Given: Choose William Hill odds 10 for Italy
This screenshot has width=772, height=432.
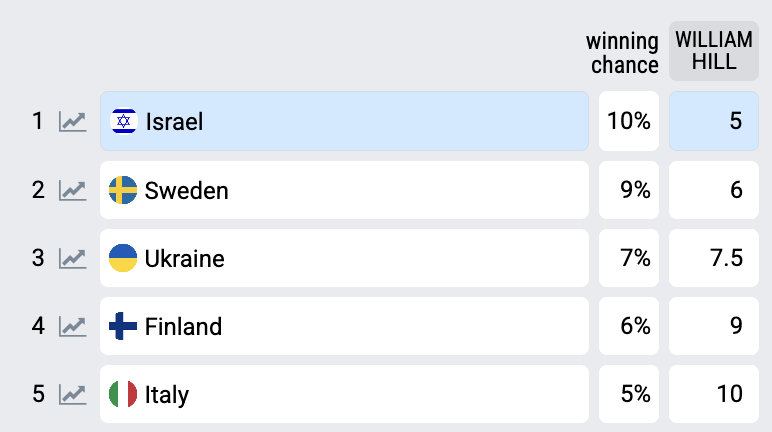Looking at the screenshot, I should click(714, 394).
